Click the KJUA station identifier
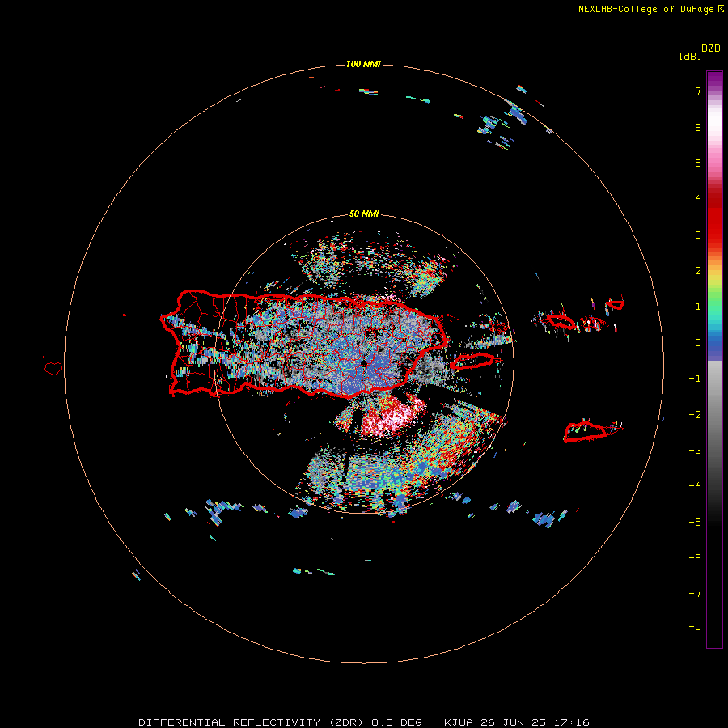This screenshot has height=728, width=728. click(x=459, y=722)
